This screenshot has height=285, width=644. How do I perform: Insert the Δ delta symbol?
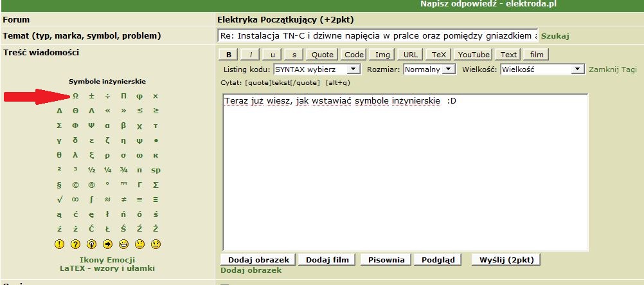click(59, 111)
